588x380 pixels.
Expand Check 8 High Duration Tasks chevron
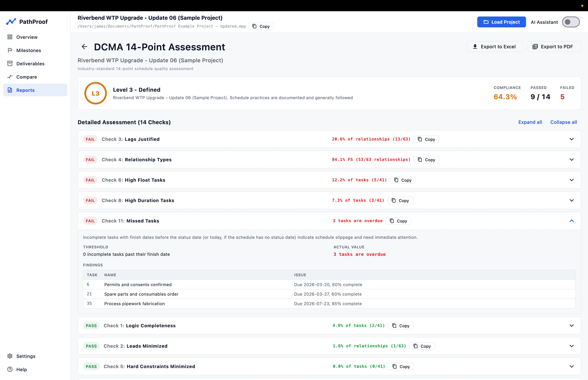[x=571, y=200]
